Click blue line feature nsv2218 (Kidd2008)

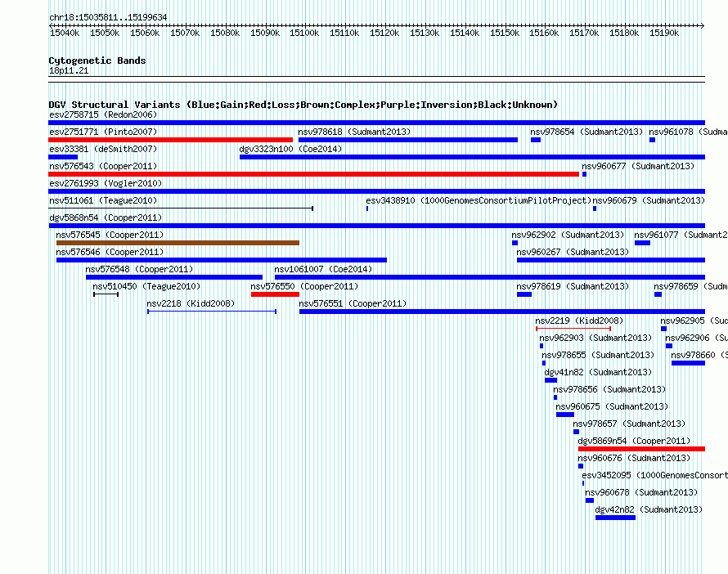point(212,312)
